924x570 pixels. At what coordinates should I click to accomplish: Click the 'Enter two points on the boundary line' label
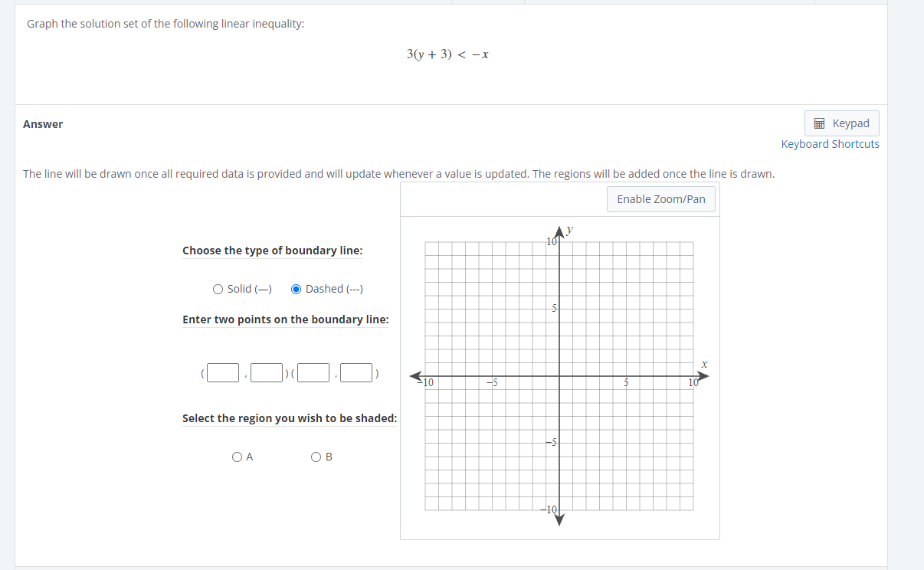[x=285, y=319]
